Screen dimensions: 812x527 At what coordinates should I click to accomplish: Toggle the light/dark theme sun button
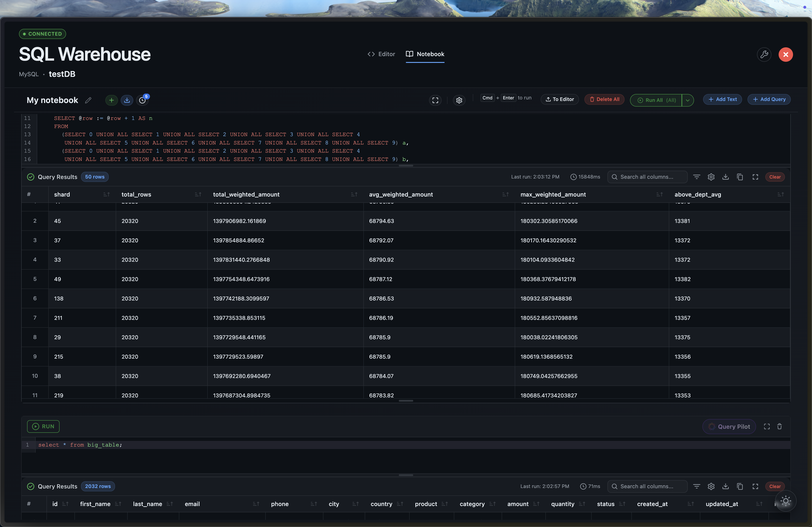point(786,501)
